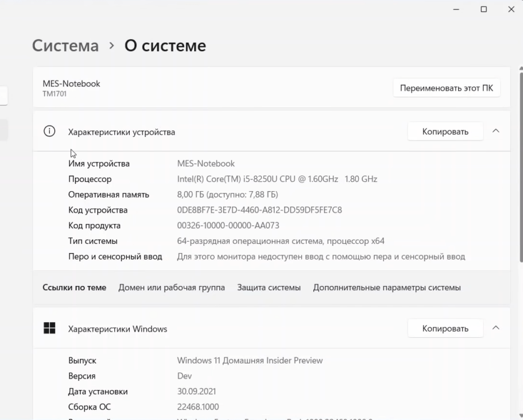Click the Характеристики Windows heading
Viewport: 523px width, 420px height.
pyautogui.click(x=117, y=329)
